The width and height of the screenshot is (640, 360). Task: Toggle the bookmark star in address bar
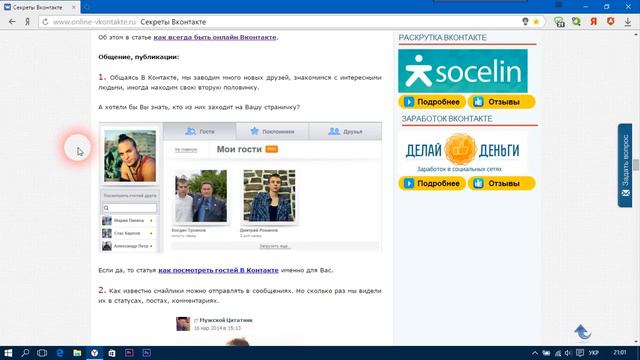pos(536,22)
